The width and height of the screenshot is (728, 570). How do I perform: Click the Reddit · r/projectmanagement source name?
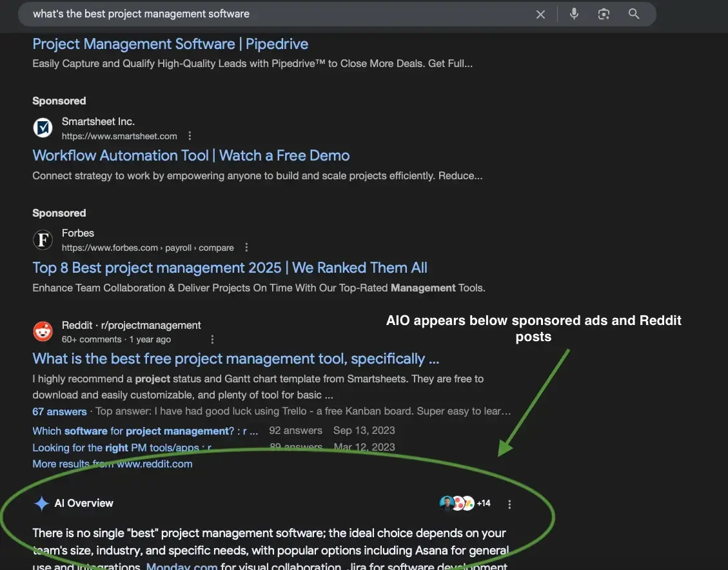tap(132, 326)
